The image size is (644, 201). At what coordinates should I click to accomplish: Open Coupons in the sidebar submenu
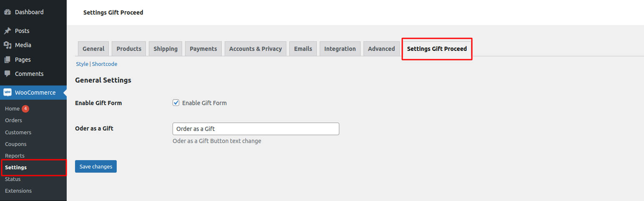click(15, 144)
